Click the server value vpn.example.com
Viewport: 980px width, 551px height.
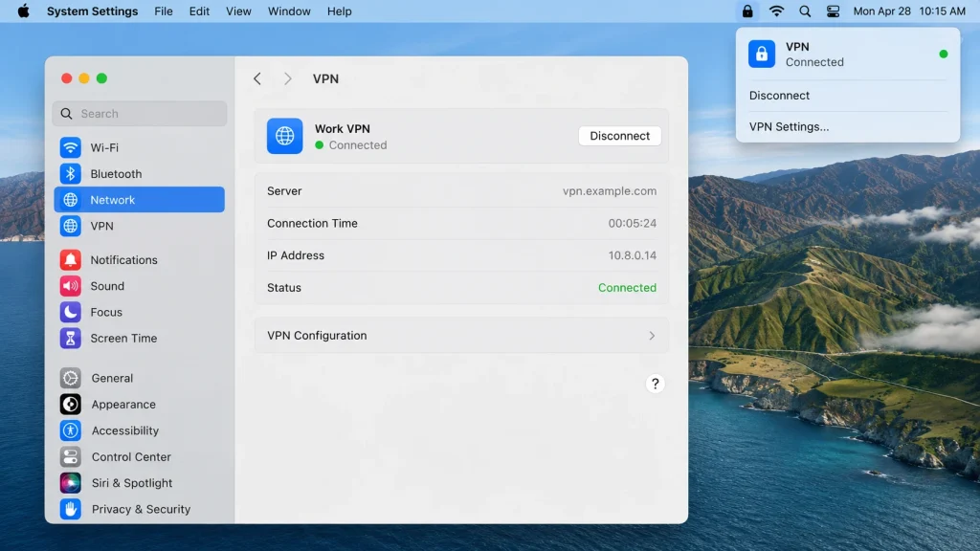610,191
